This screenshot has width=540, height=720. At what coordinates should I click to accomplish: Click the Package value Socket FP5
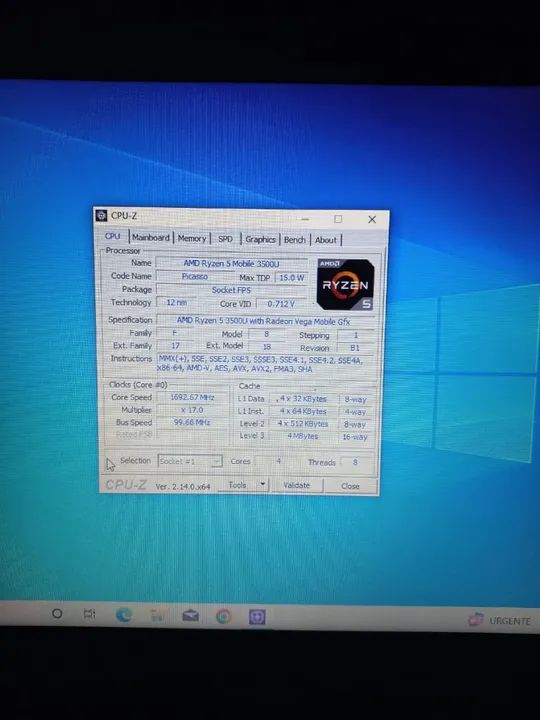[231, 290]
